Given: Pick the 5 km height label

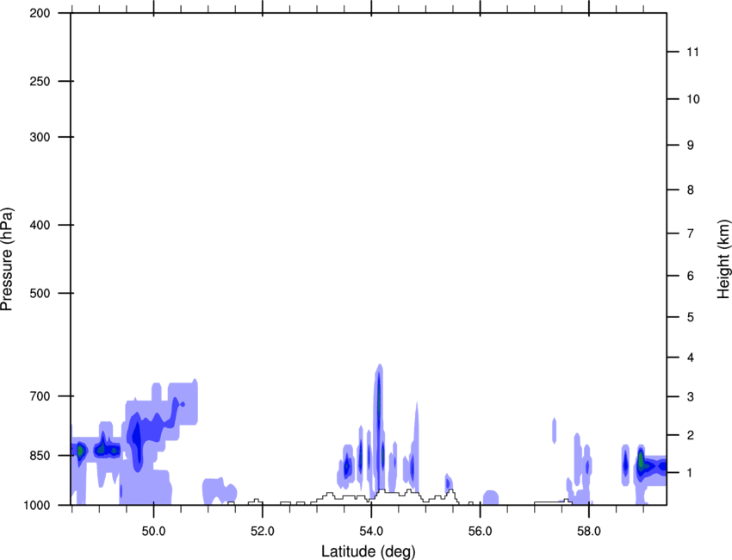Looking at the screenshot, I should point(691,317).
